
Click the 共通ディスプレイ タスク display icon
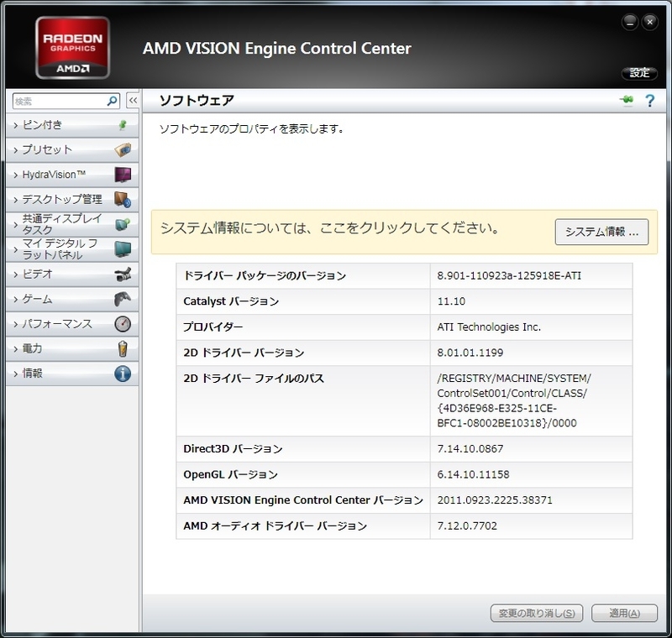pyautogui.click(x=123, y=224)
